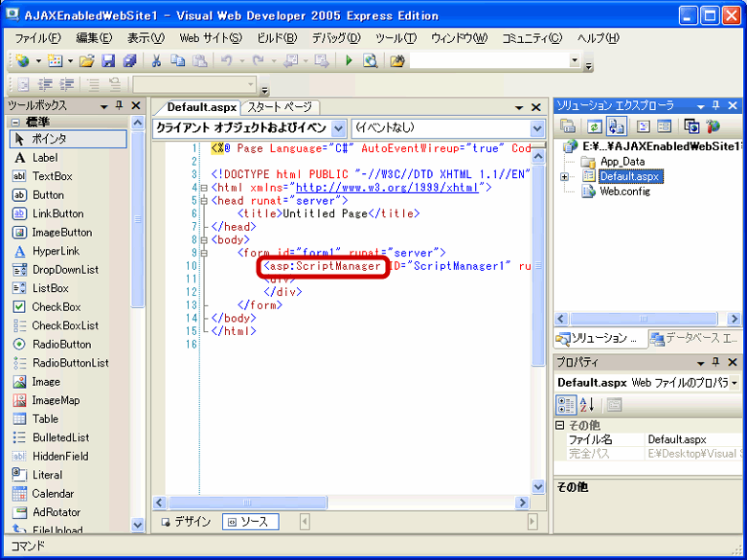This screenshot has width=747, height=560.
Task: Open the 編集(E) menu
Action: click(94, 38)
